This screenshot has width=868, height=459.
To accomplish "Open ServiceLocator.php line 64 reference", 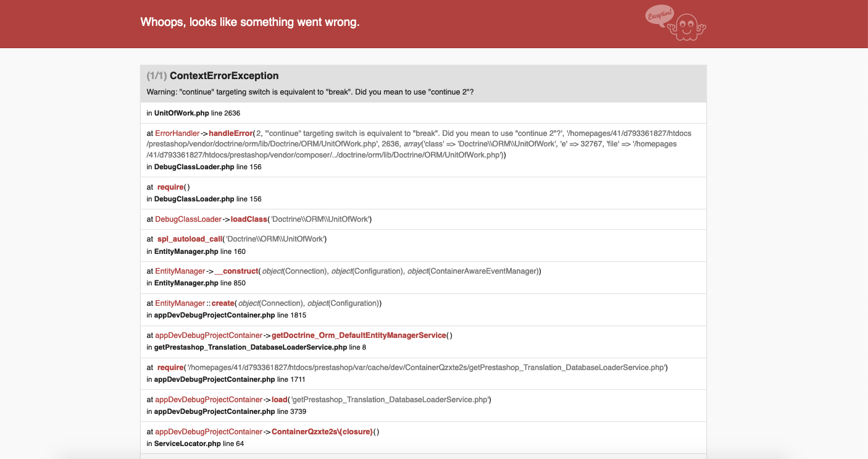I will [199, 444].
